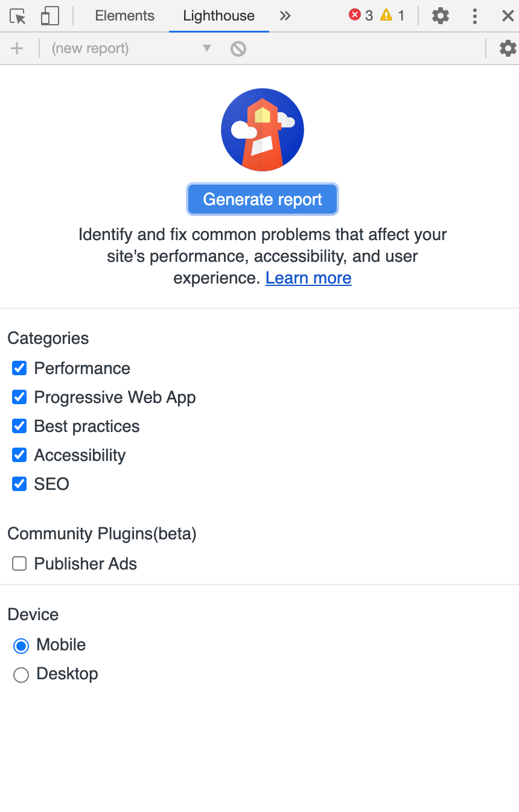The height and width of the screenshot is (812, 519).
Task: Select the Desktop device option
Action: pyautogui.click(x=21, y=674)
